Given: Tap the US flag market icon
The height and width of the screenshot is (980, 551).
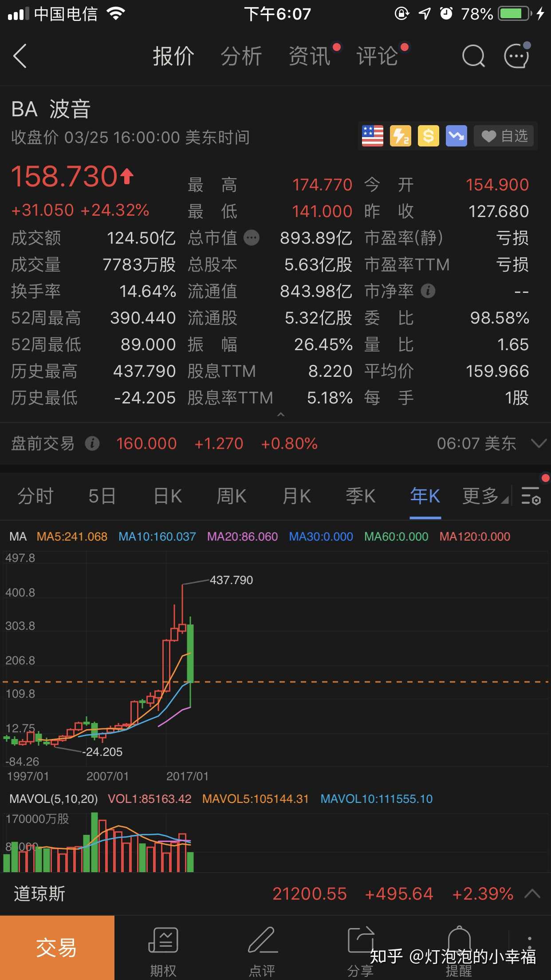Looking at the screenshot, I should tap(373, 136).
